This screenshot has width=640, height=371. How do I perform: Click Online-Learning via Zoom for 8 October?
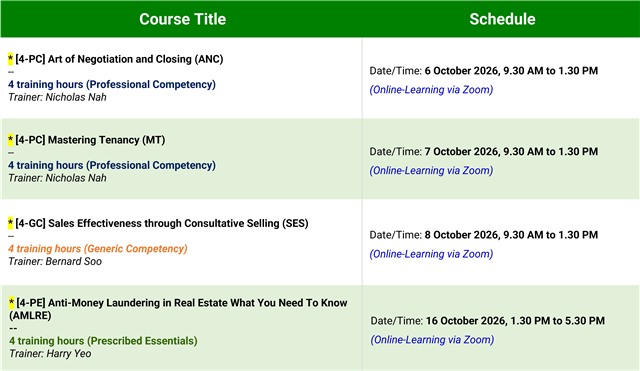(431, 254)
